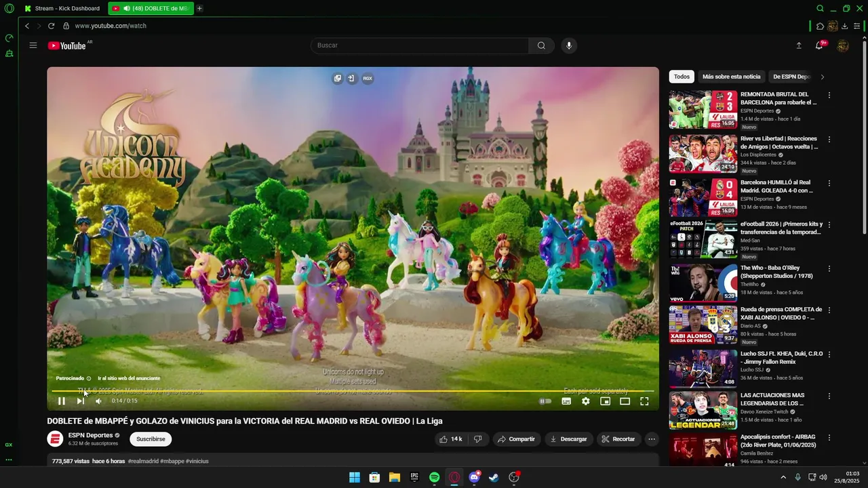Open the player settings gear

pos(586,401)
